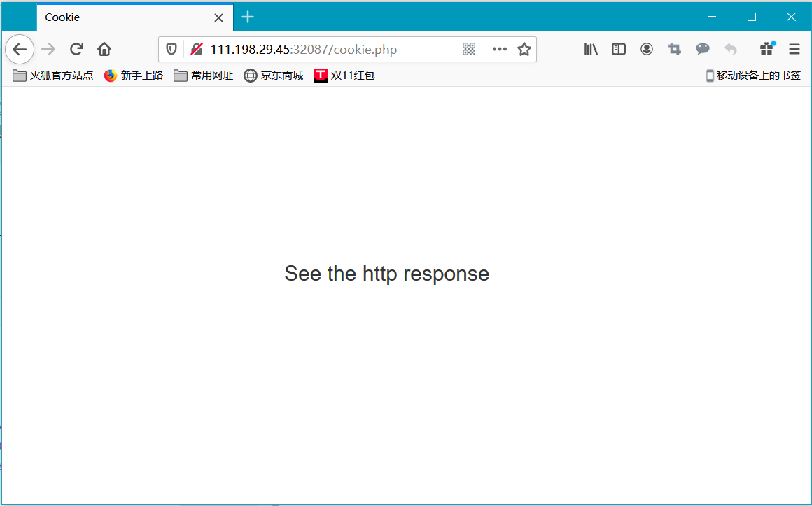The image size is (812, 506).
Task: Open the 京东商城 bookmark
Action: (x=274, y=76)
